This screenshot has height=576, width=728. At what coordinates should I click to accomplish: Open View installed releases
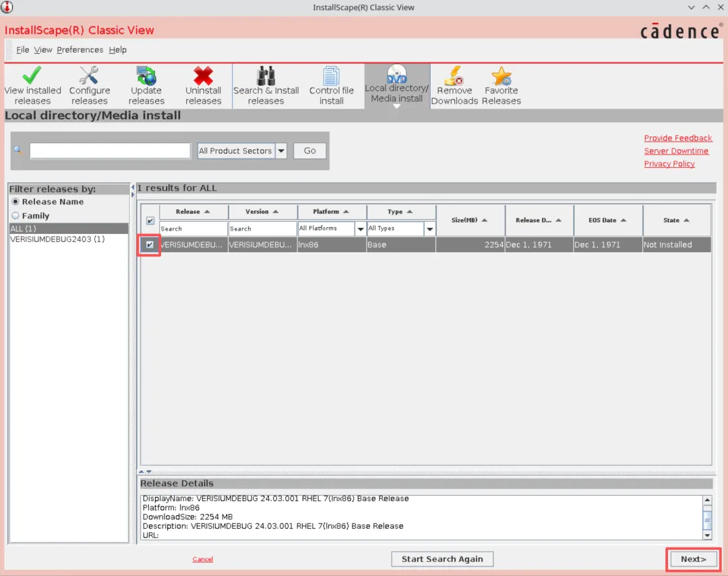[x=32, y=86]
